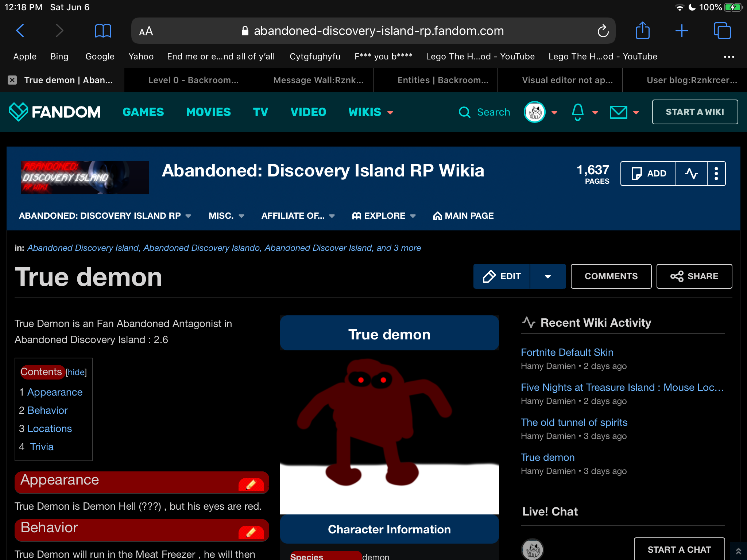Tap the Safari share icon
Image resolution: width=747 pixels, height=560 pixels.
(642, 31)
